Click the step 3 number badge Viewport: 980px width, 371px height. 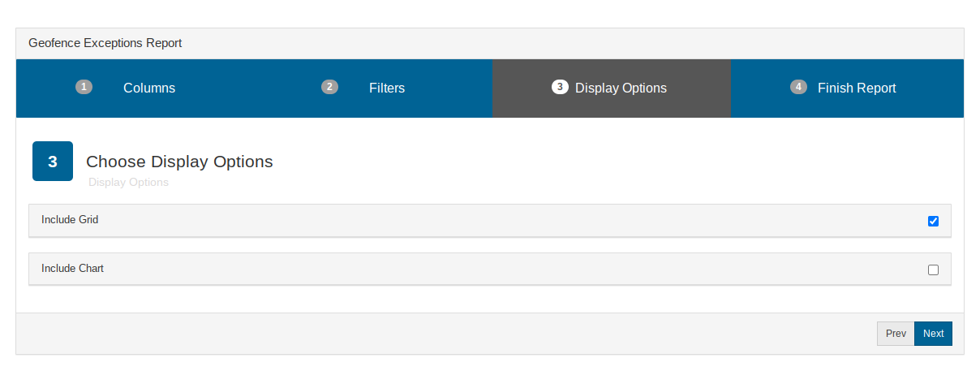click(560, 87)
